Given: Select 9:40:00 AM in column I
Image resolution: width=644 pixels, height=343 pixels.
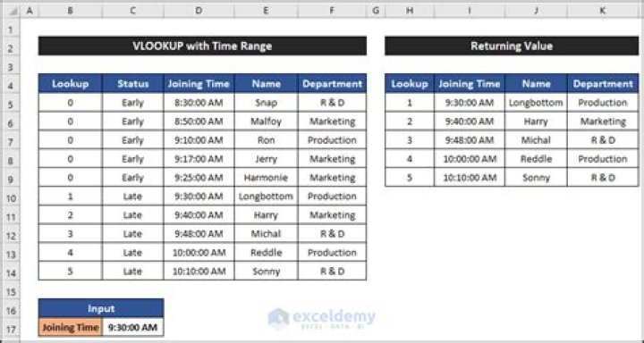Looking at the screenshot, I should 470,121.
